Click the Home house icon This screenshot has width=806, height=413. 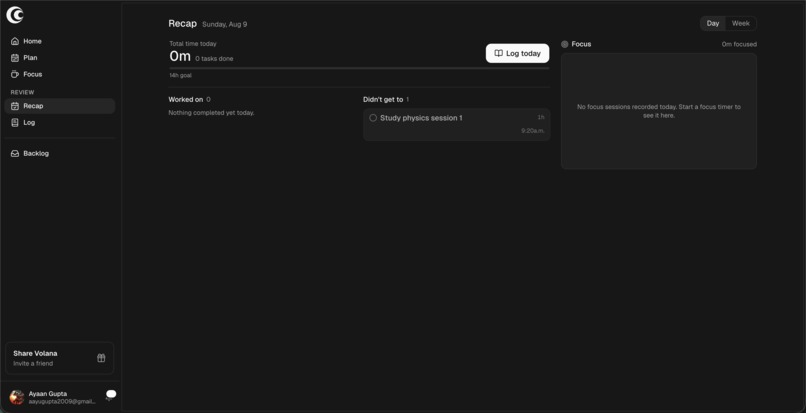[15, 41]
